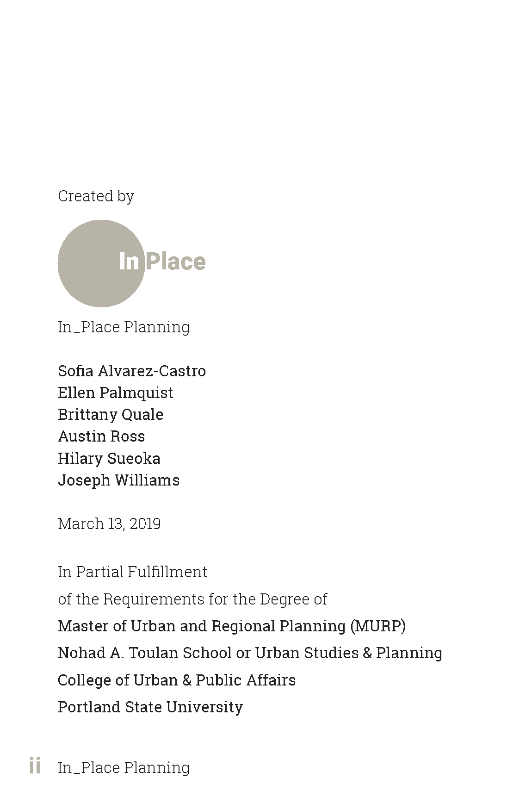Viewport: 532px width, 810px height.
Task: Click the date March 13, 2019
Action: point(109,524)
